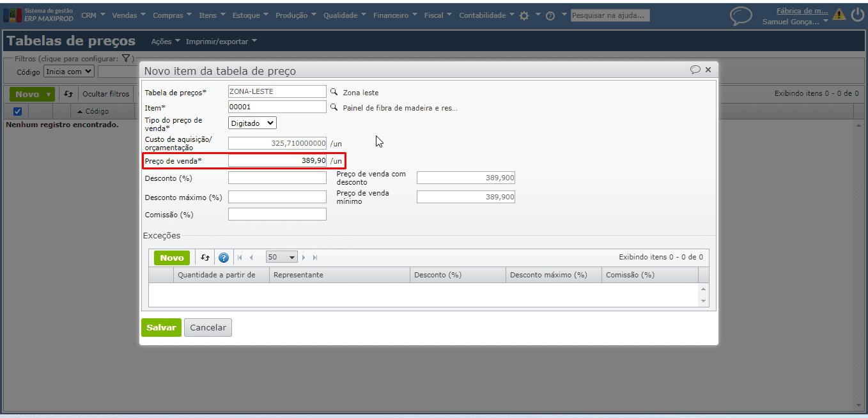Change page size 50 dropdown
The width and height of the screenshot is (868, 418).
(282, 257)
